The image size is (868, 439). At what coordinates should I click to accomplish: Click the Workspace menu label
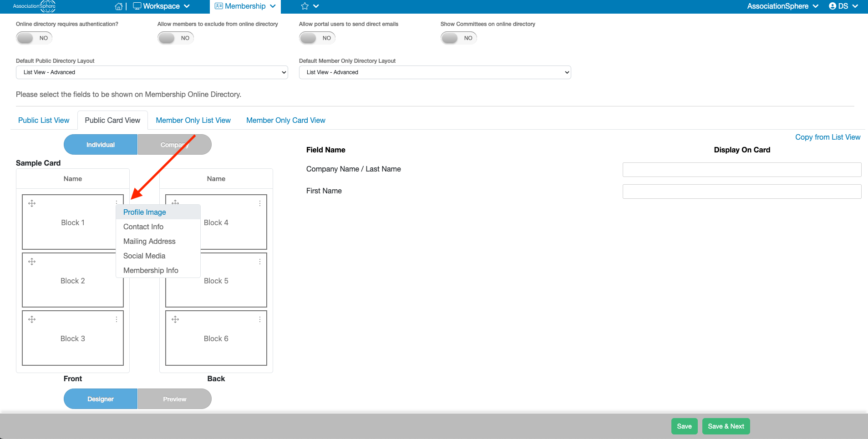(x=161, y=6)
